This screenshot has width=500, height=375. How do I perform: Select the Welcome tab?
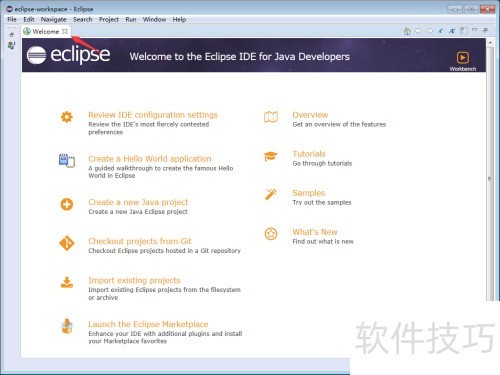pos(46,31)
